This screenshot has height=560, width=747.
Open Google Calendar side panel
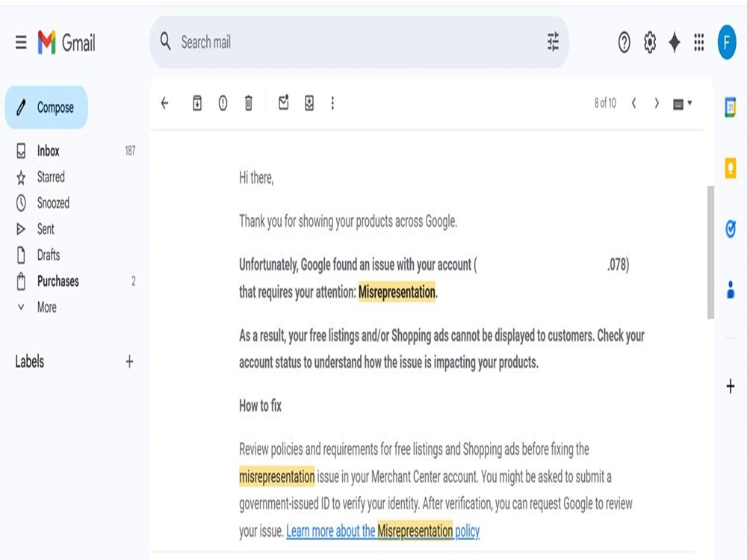[x=731, y=107]
